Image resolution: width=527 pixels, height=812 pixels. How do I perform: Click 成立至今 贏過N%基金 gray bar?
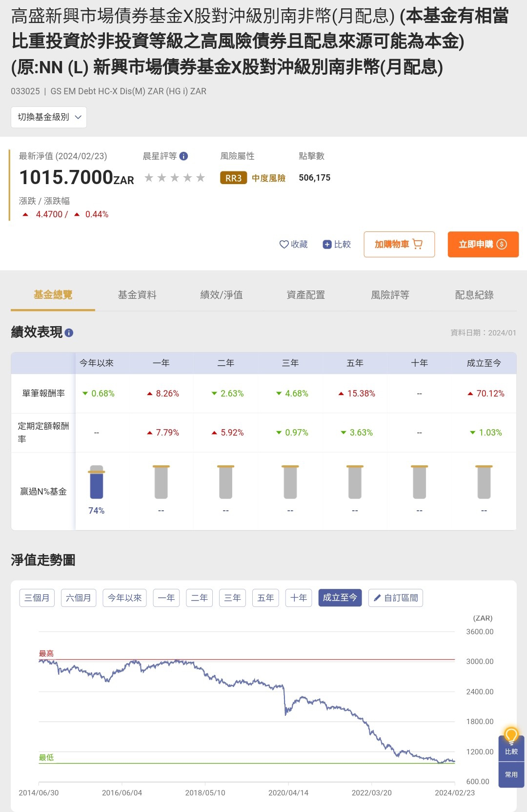click(484, 482)
